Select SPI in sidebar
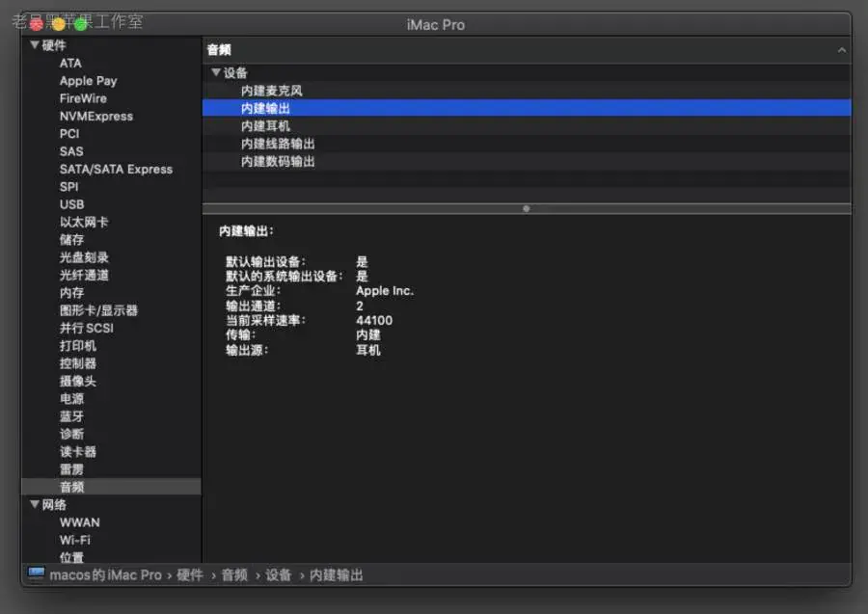 click(68, 187)
